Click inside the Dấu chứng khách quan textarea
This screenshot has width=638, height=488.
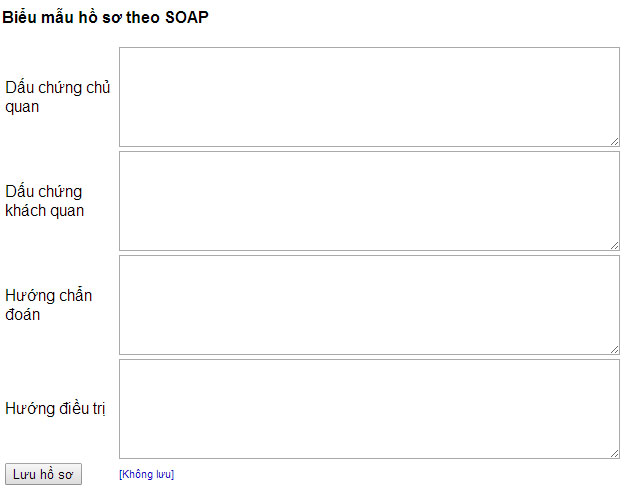369,201
